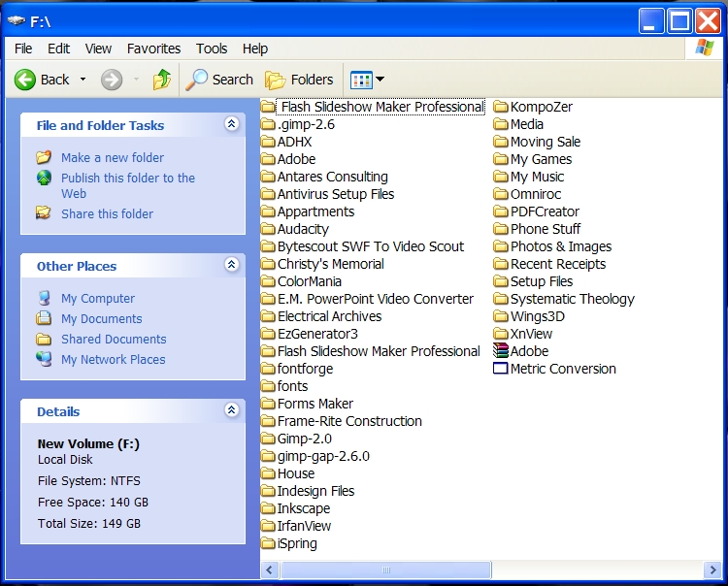
Task: Select the gimp-gap-2.6.0 folder name
Action: 323,456
